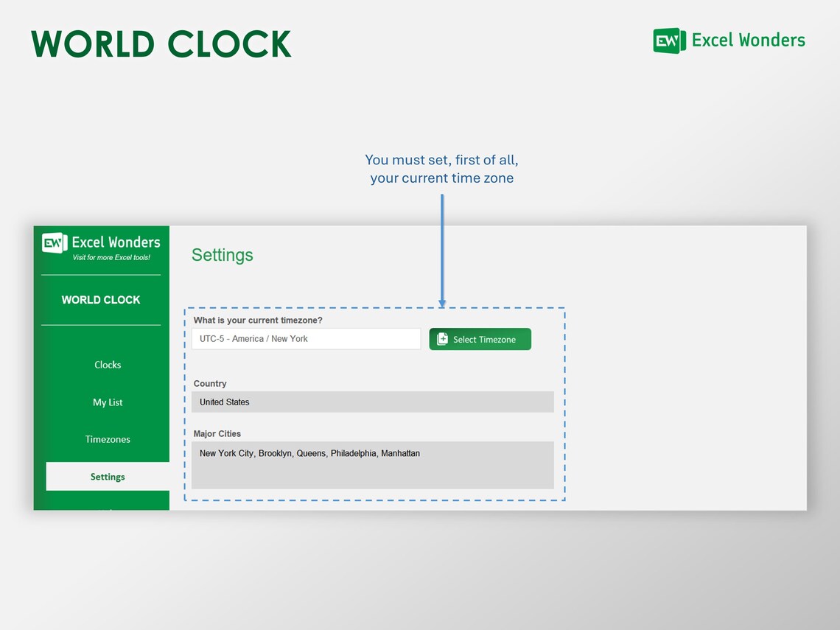Screen dimensions: 840x630
Task: Switch to the Settings tab
Action: (108, 477)
